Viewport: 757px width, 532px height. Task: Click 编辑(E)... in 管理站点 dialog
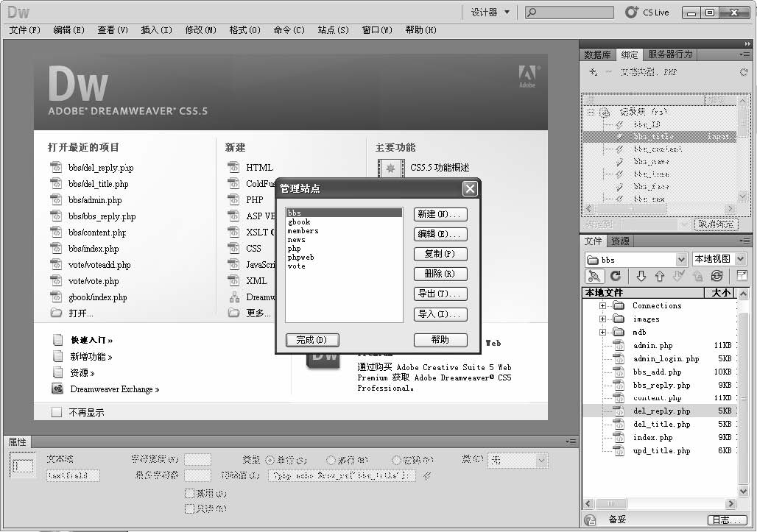(x=440, y=234)
